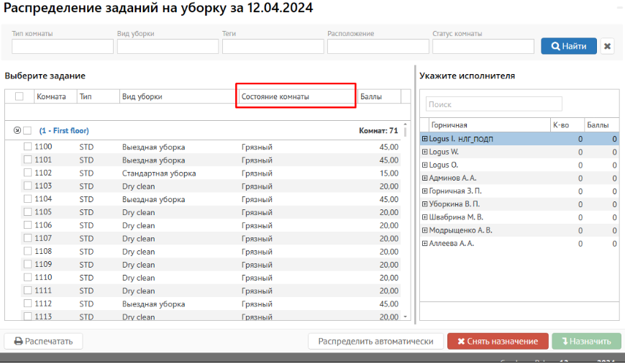Image resolution: width=625 pixels, height=364 pixels.
Task: Sort by Вид уборки column header
Action: point(178,96)
